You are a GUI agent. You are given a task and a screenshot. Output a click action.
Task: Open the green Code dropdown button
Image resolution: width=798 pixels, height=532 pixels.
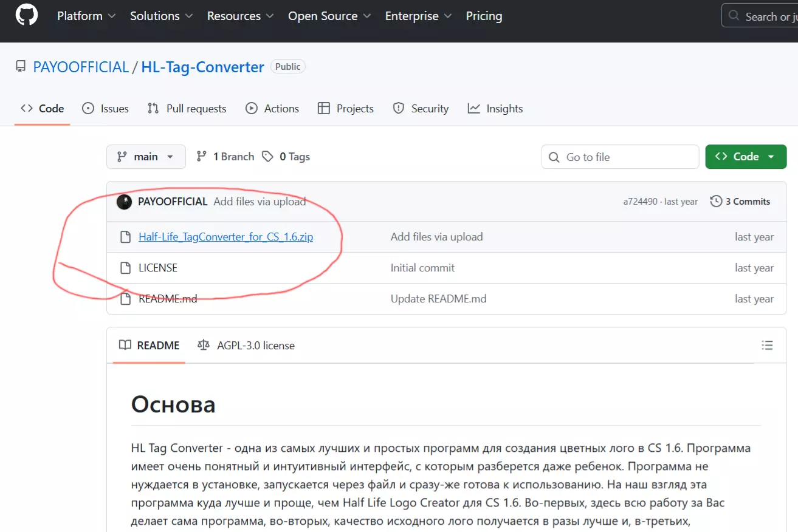tap(746, 157)
